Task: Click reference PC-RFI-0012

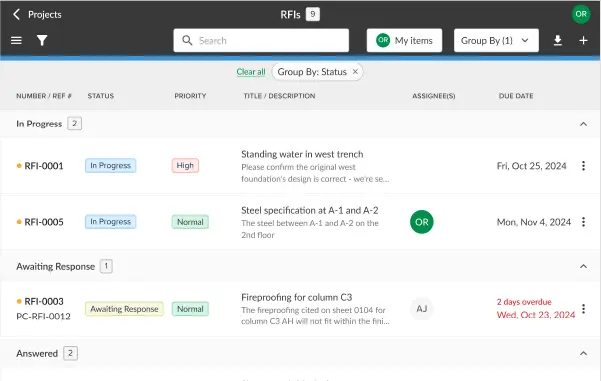Action: click(43, 316)
